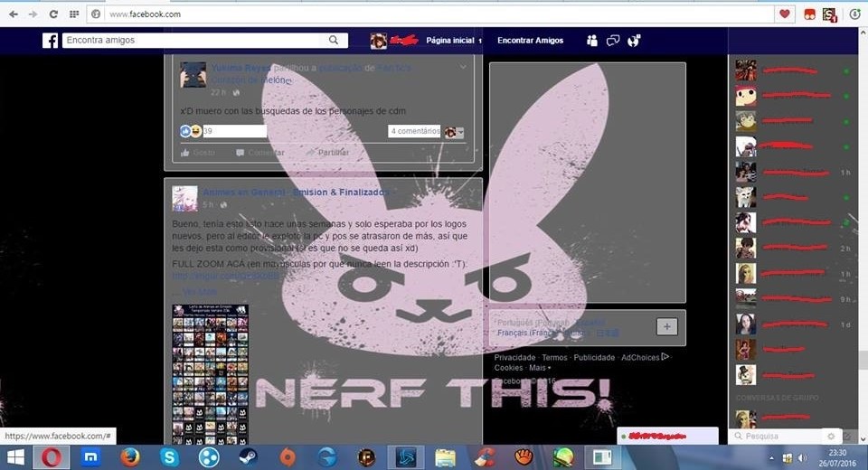
Task: Click the plus button in the language box
Action: coord(667,326)
